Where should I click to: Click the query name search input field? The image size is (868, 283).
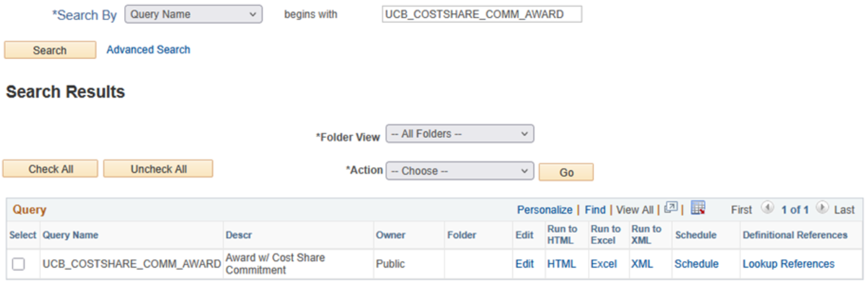click(481, 15)
